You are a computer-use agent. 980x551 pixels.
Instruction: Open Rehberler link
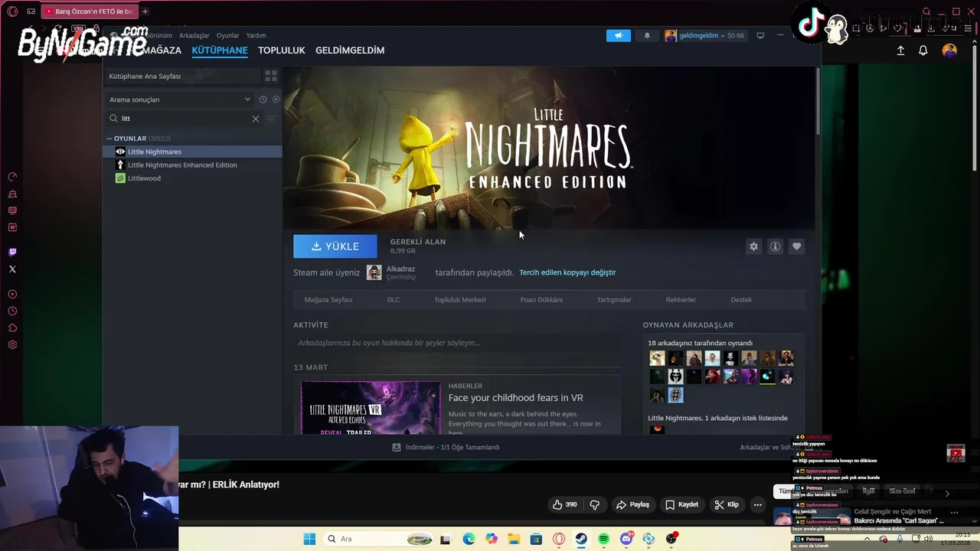click(x=681, y=300)
